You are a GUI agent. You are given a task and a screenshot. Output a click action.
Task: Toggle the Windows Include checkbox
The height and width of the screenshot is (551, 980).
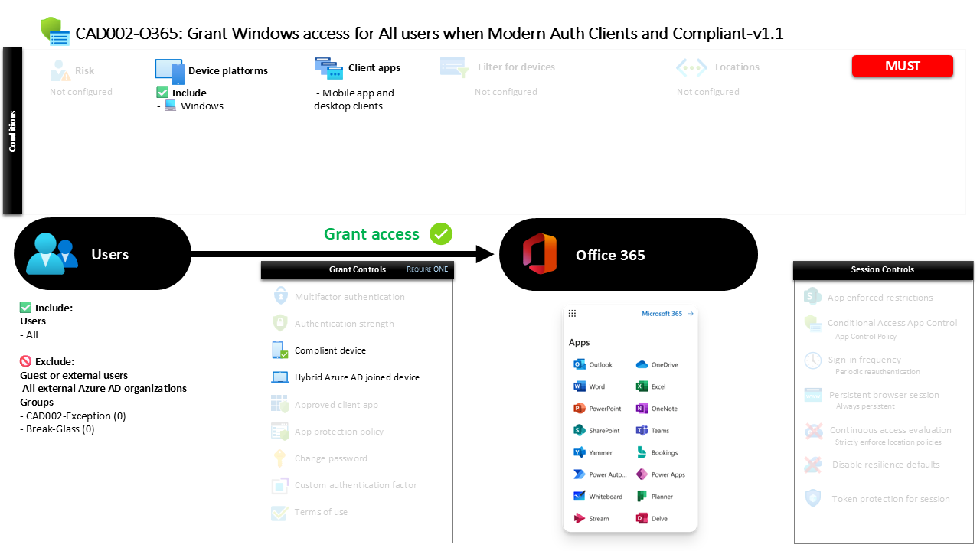click(161, 92)
